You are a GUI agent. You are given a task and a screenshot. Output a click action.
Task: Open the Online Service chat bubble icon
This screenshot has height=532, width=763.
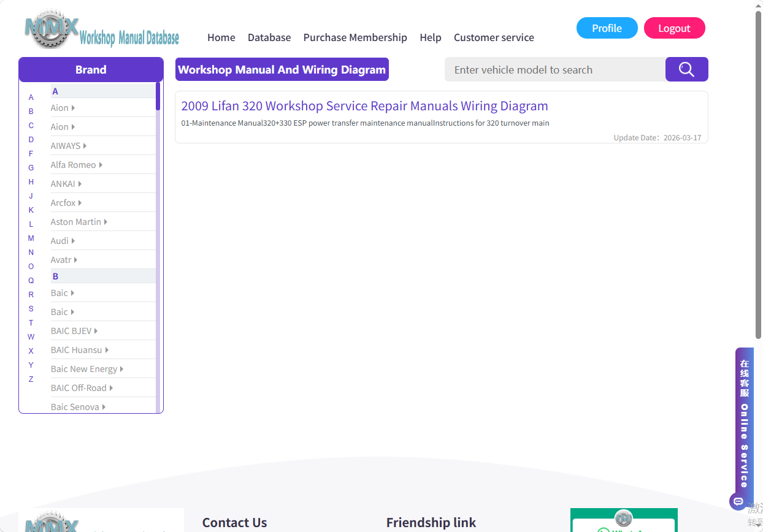738,501
